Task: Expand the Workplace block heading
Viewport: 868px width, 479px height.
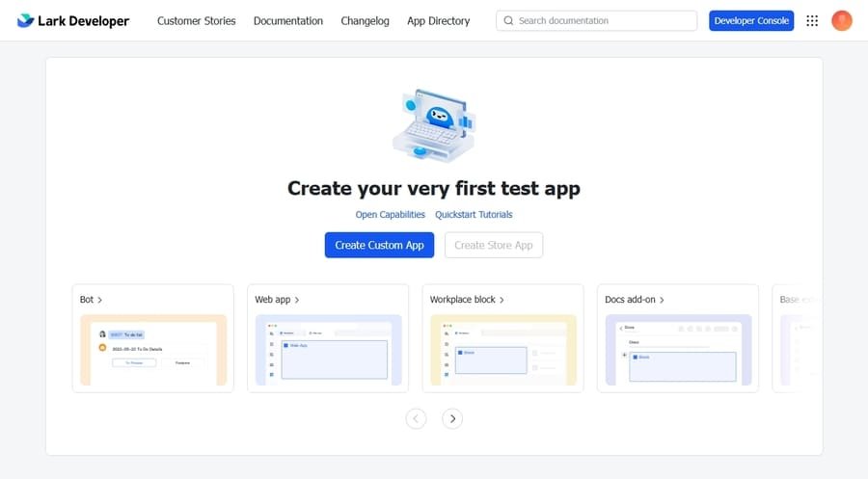Action: [467, 300]
